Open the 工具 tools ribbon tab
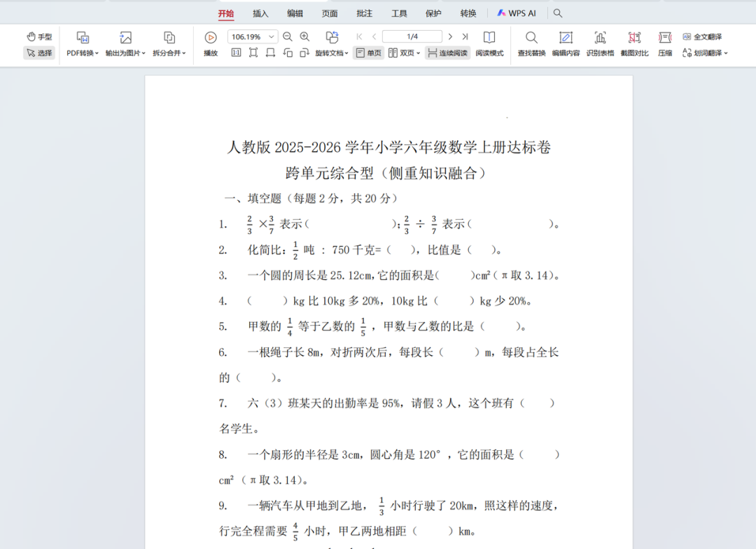The image size is (756, 549). 399,13
